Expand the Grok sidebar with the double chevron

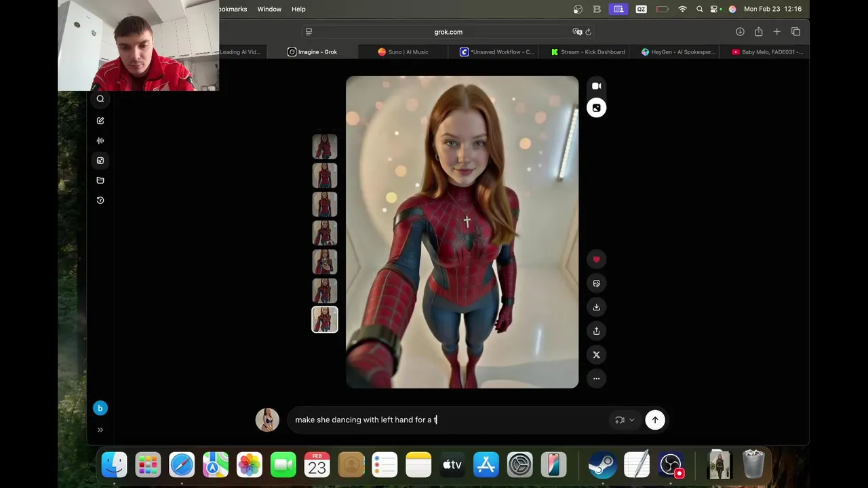point(100,430)
